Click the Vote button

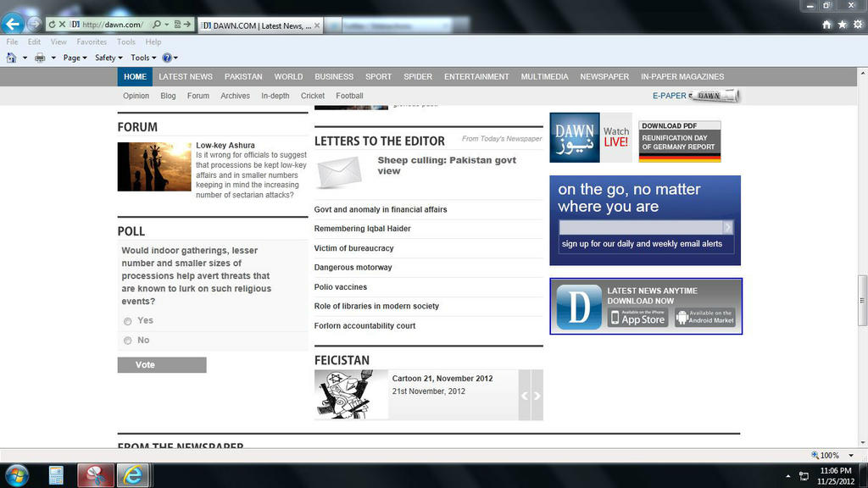pyautogui.click(x=162, y=364)
